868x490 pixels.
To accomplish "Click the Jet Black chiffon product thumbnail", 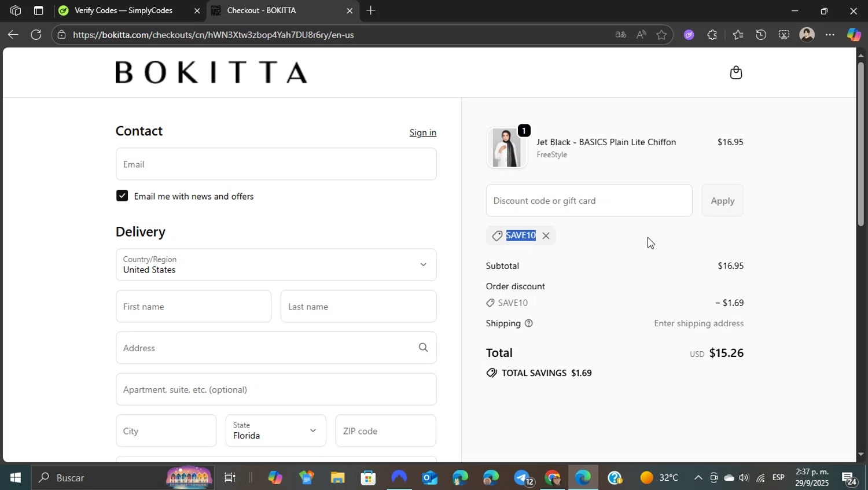I will tap(506, 148).
